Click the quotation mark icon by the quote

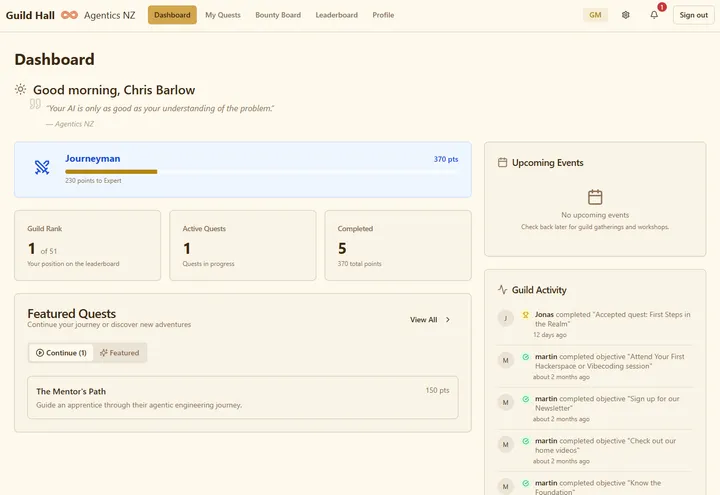click(x=35, y=104)
